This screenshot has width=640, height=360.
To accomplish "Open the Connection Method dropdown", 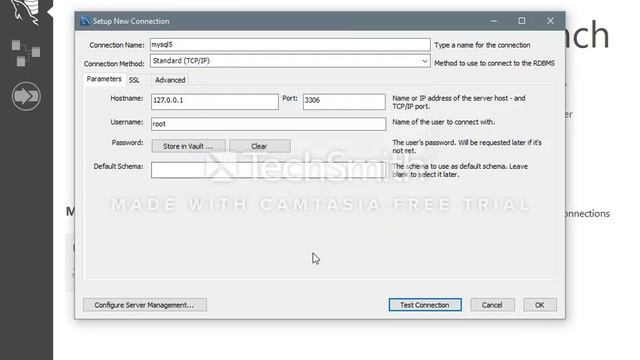I will coord(290,61).
